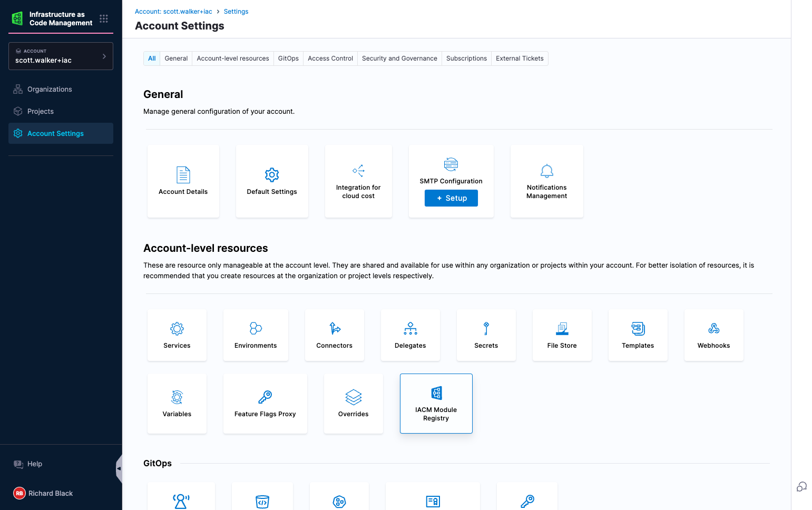
Task: Open the Feature Flags Proxy key icon
Action: (265, 397)
